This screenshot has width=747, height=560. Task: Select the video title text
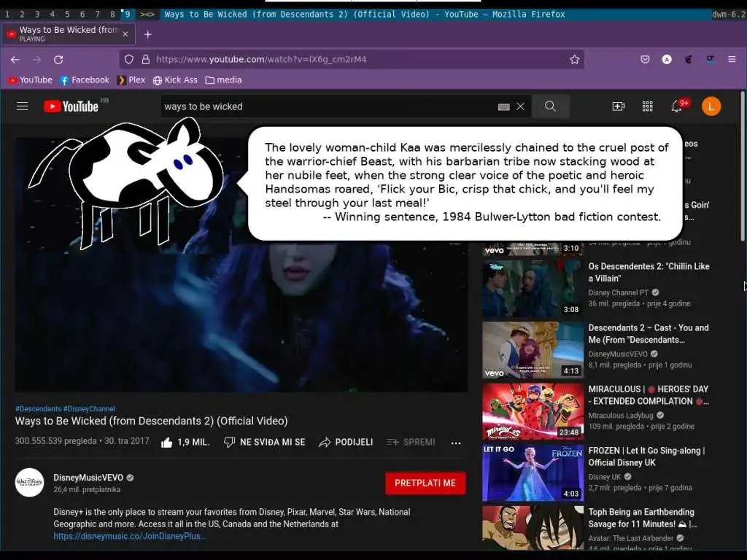[152, 421]
